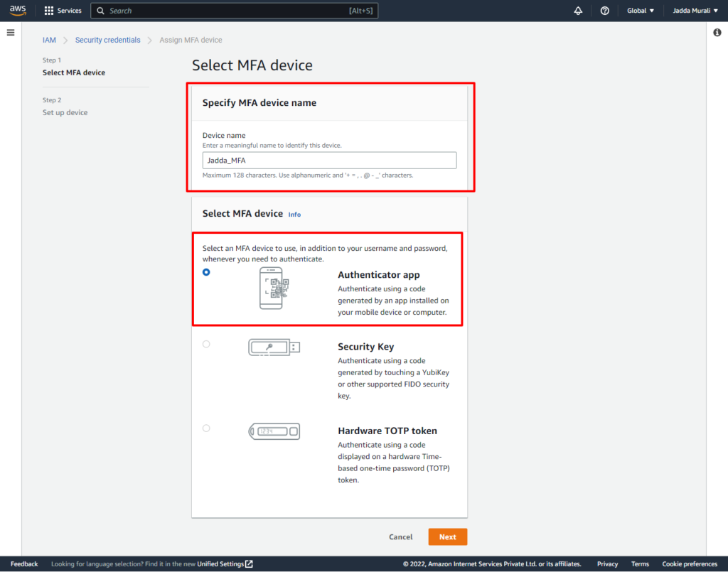
Task: Click the Hardware TOTP token heading
Action: tap(387, 431)
